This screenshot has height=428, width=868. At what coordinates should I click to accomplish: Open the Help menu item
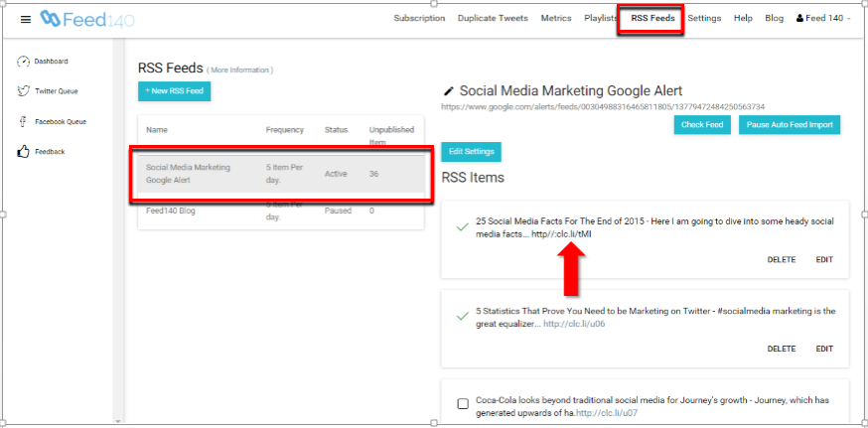(743, 18)
